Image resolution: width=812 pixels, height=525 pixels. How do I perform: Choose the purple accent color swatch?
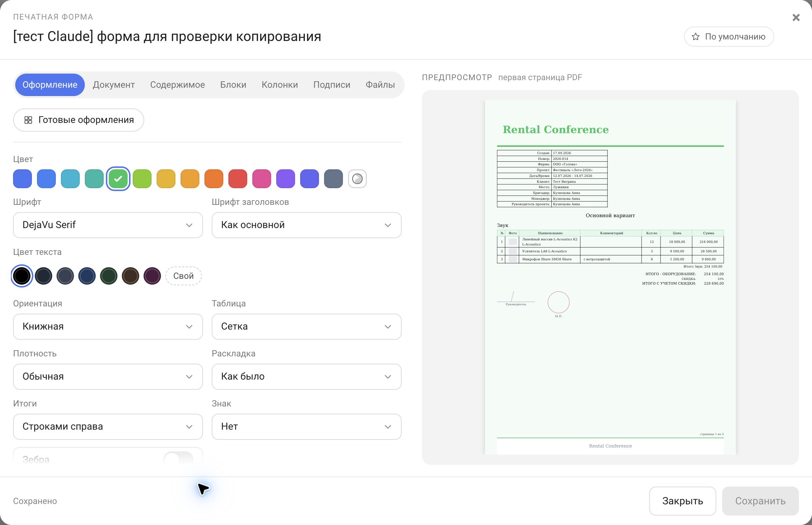[x=286, y=179]
